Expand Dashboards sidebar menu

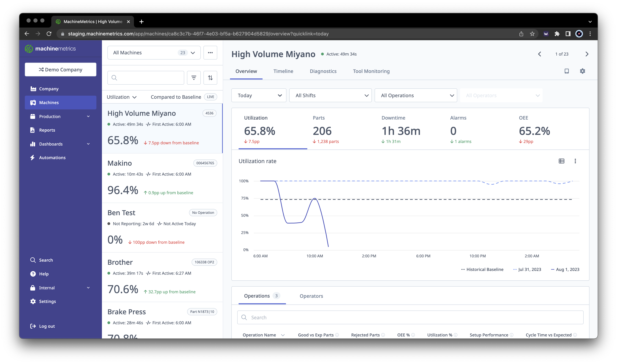[60, 144]
